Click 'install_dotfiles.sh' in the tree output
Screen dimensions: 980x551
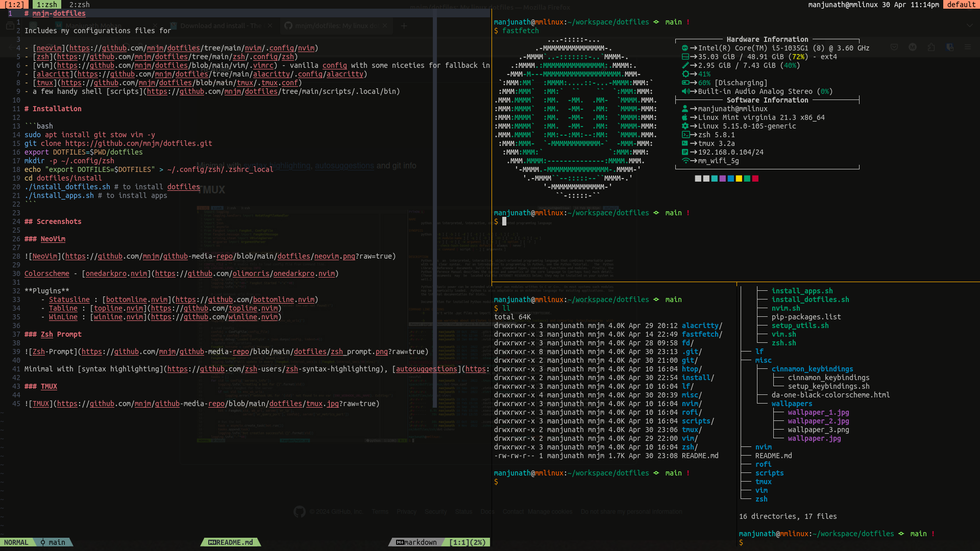pyautogui.click(x=811, y=299)
